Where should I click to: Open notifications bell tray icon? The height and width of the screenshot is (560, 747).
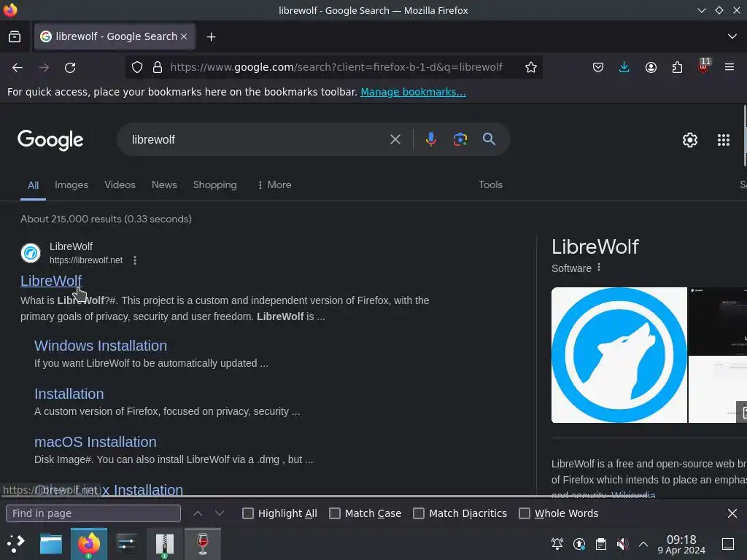[557, 544]
